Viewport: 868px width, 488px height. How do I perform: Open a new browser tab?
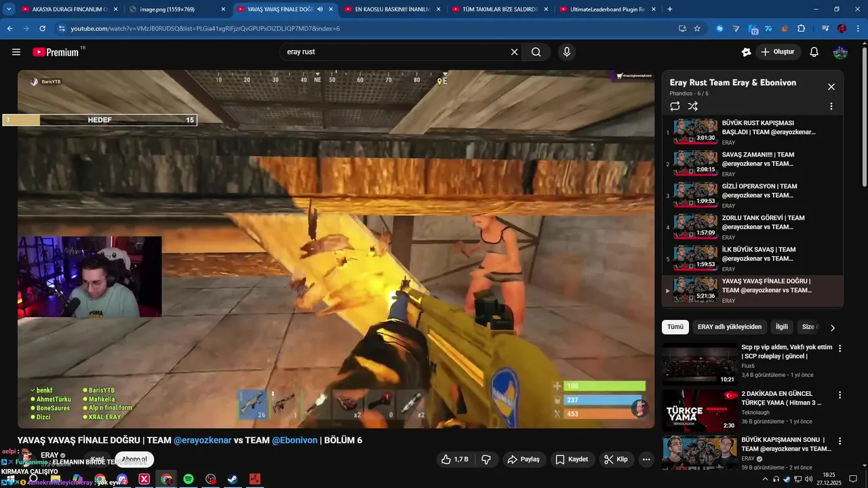click(670, 9)
